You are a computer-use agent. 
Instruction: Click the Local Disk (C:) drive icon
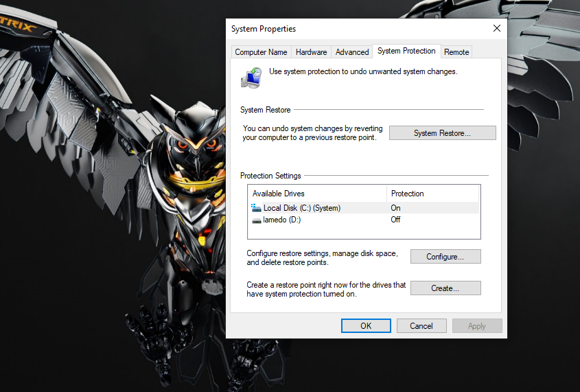pyautogui.click(x=256, y=208)
